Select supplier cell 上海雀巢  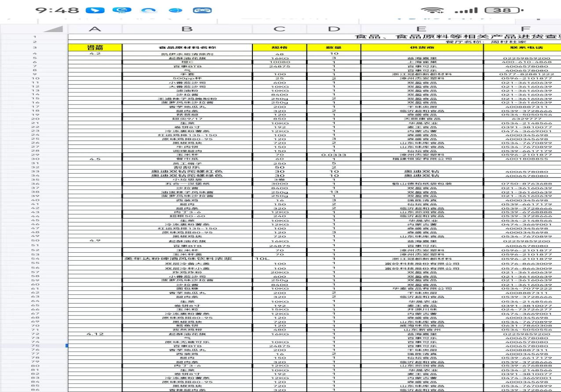pyautogui.click(x=422, y=62)
